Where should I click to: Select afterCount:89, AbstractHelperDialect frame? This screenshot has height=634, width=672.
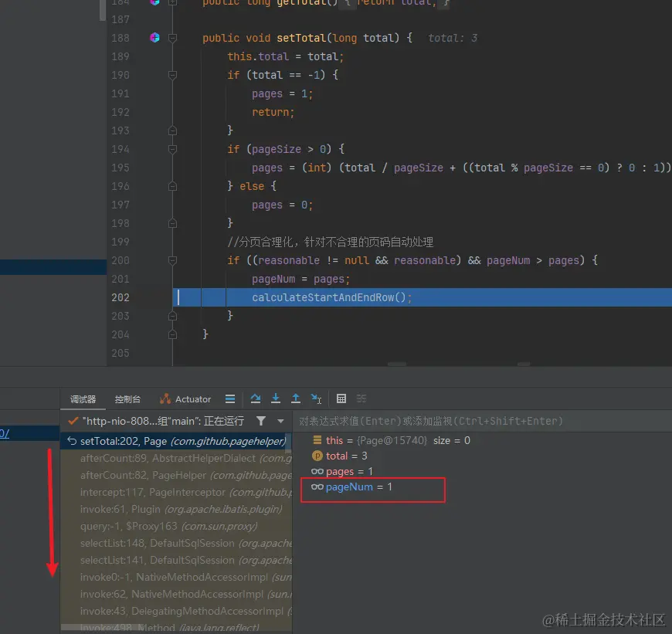click(x=175, y=458)
